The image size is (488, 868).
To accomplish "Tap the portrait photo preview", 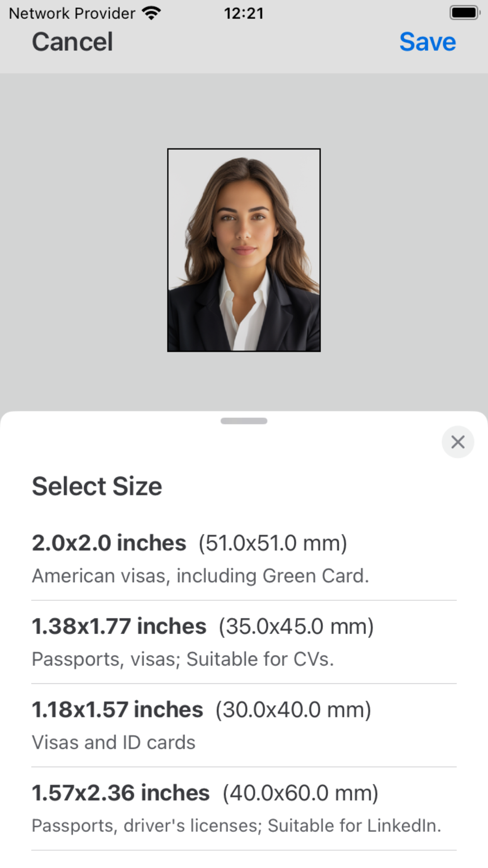I will 244,250.
